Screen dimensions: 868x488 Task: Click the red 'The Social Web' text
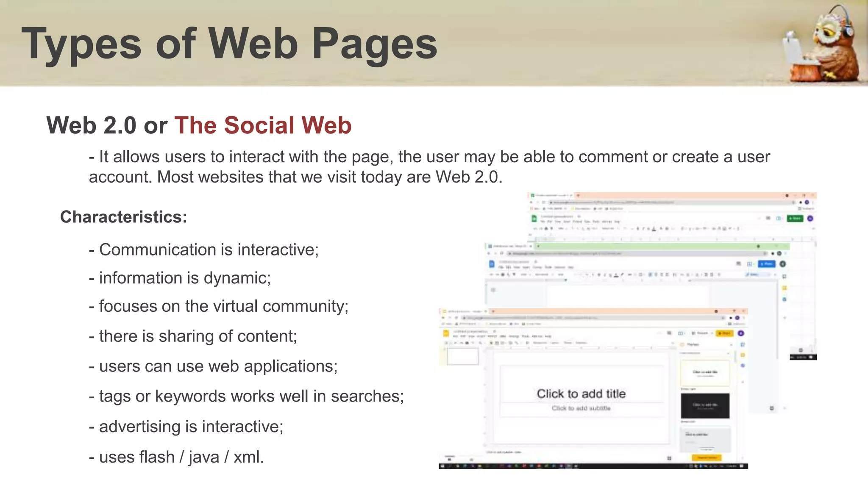[x=263, y=125]
